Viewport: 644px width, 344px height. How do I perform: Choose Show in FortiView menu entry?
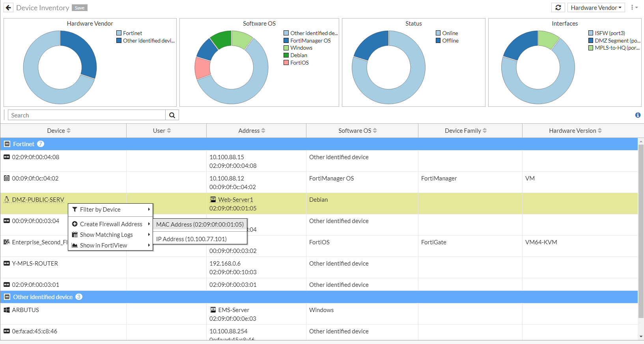(x=110, y=245)
